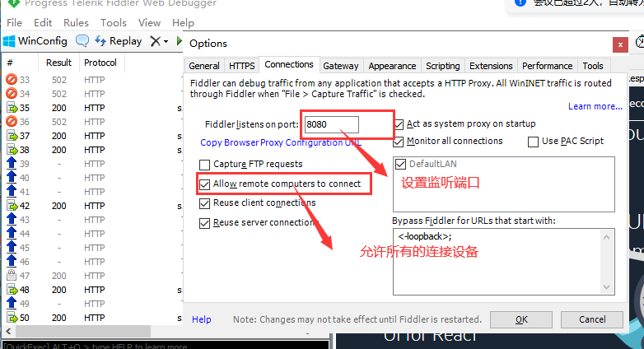
Task: Switch to the Gateway tab
Action: pos(340,66)
